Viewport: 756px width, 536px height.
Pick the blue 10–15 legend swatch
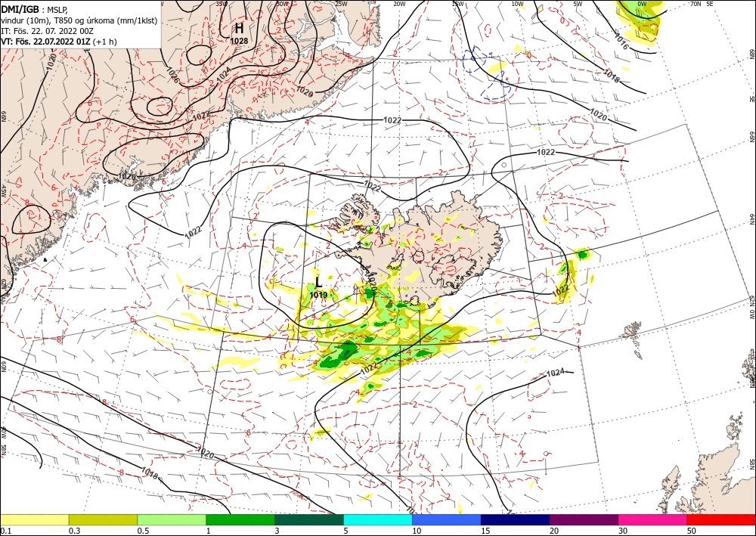tap(447, 519)
